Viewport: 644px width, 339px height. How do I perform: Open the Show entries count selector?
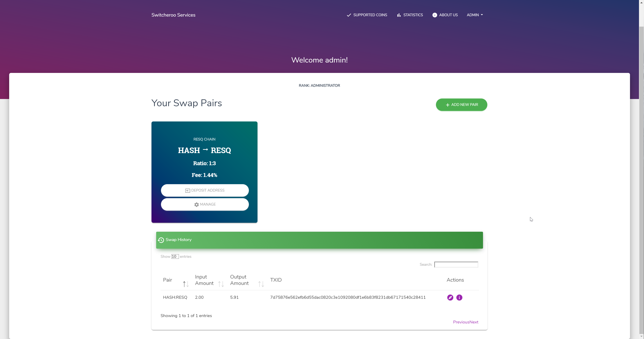coord(175,256)
